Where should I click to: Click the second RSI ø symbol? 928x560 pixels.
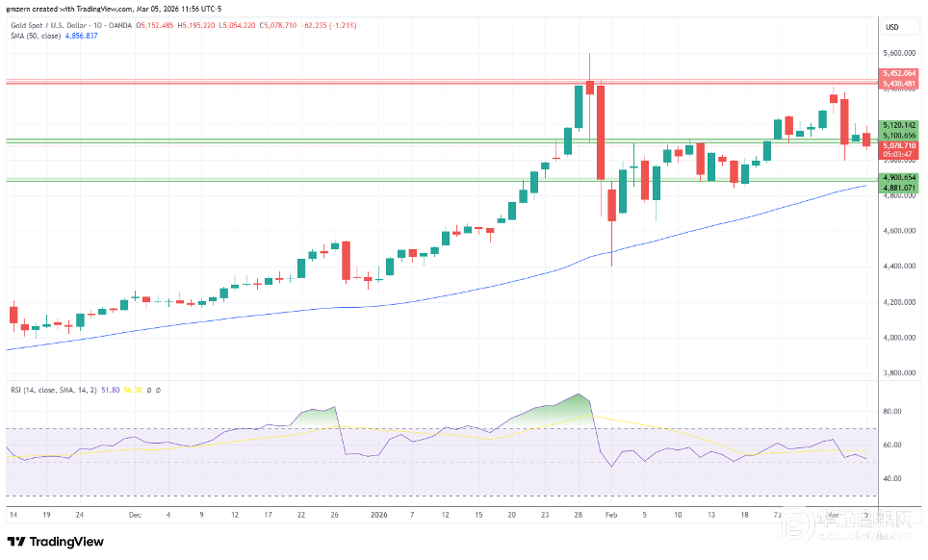(158, 390)
